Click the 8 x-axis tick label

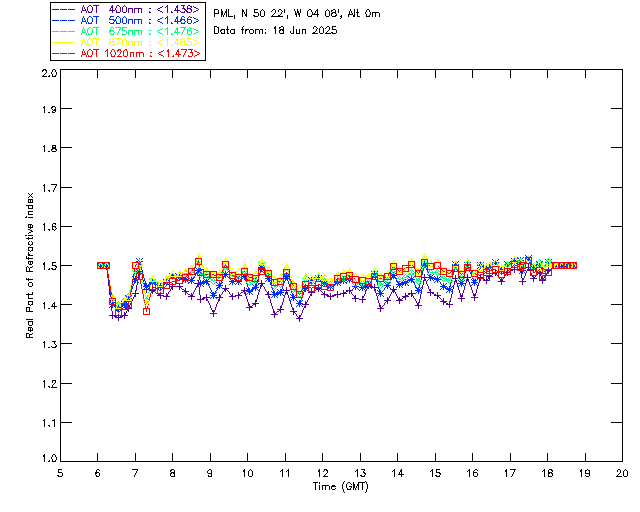(173, 473)
